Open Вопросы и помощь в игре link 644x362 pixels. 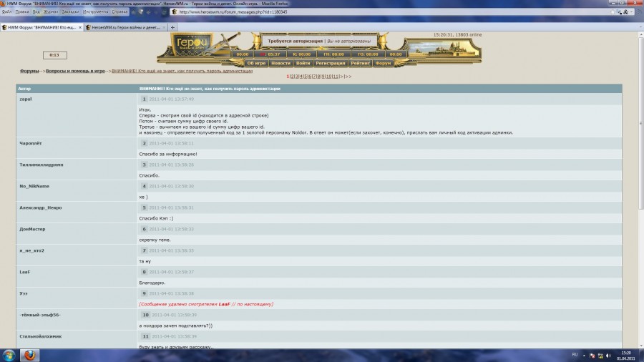coord(75,71)
